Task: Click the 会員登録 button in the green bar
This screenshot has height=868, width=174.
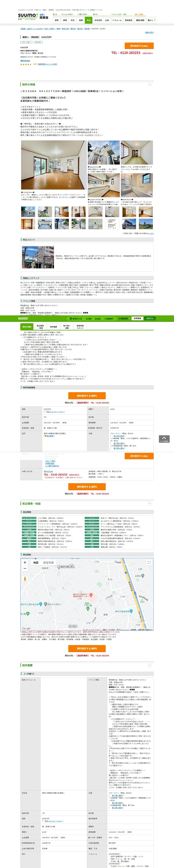Action: point(137,318)
